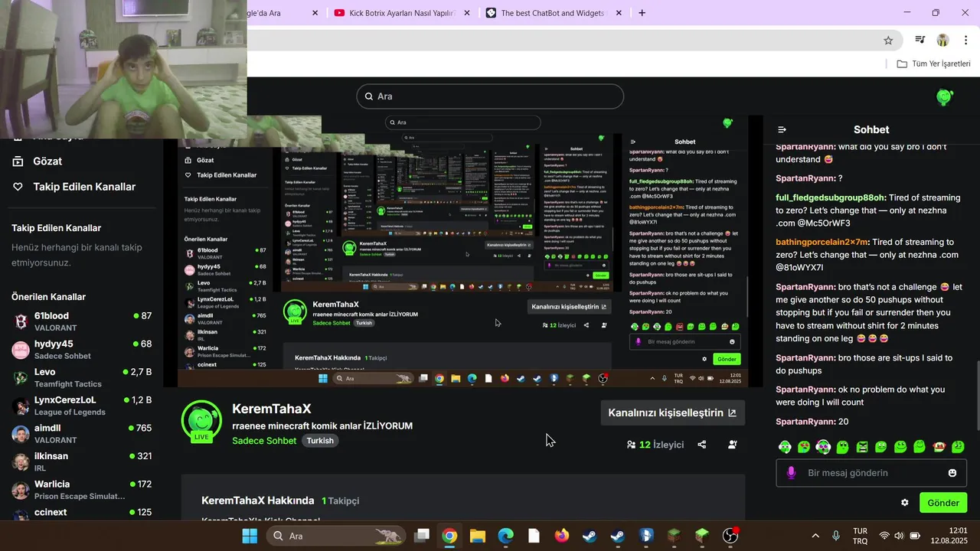Open File Explorer from the taskbar

click(478, 536)
